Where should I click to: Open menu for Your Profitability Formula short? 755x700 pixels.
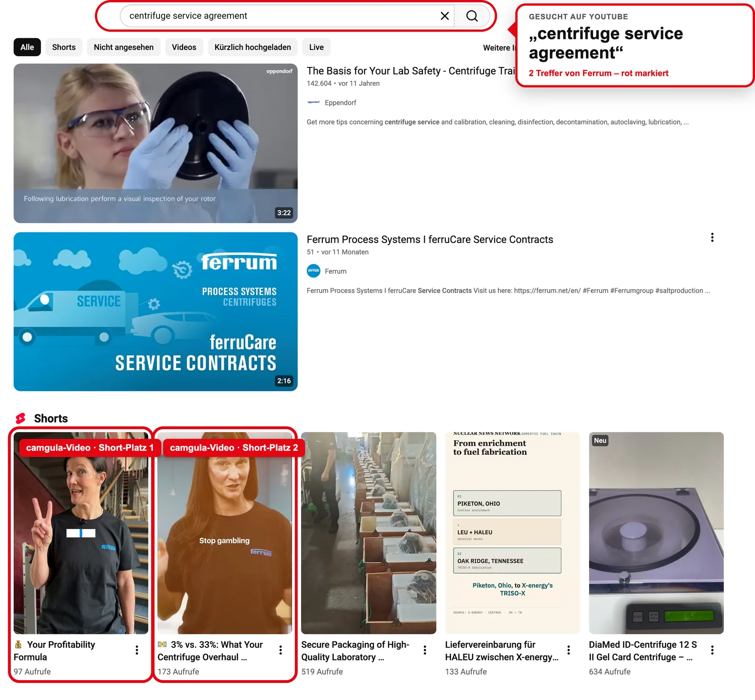(137, 650)
